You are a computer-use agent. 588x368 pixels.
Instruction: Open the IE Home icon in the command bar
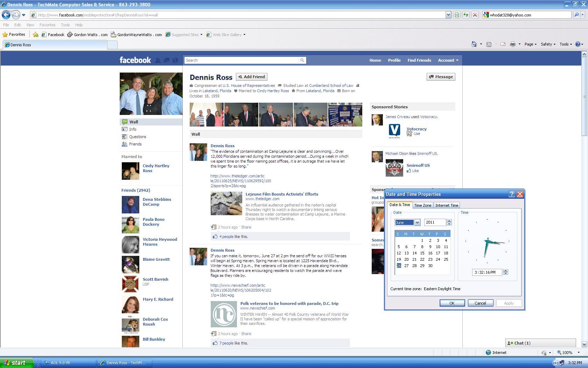pos(474,44)
